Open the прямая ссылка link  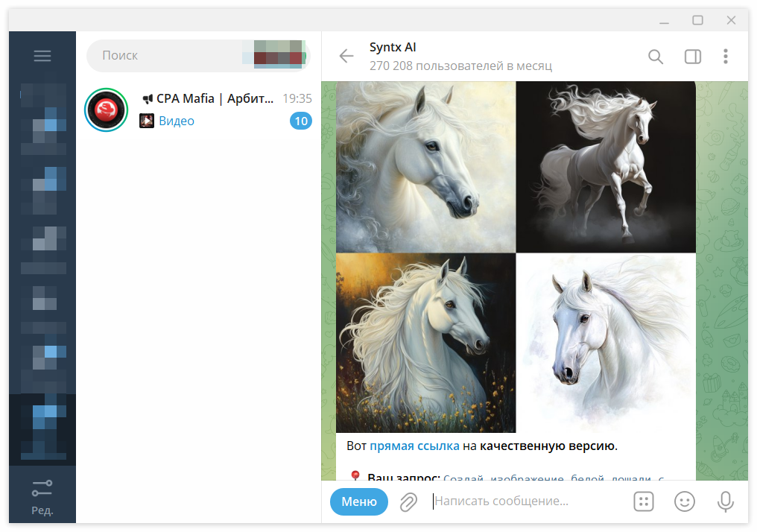[414, 446]
